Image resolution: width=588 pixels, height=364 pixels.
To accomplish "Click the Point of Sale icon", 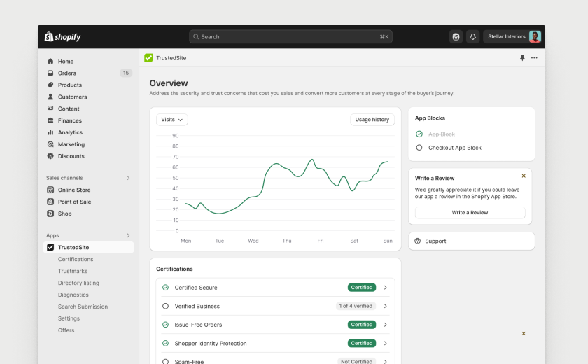I will [x=50, y=202].
